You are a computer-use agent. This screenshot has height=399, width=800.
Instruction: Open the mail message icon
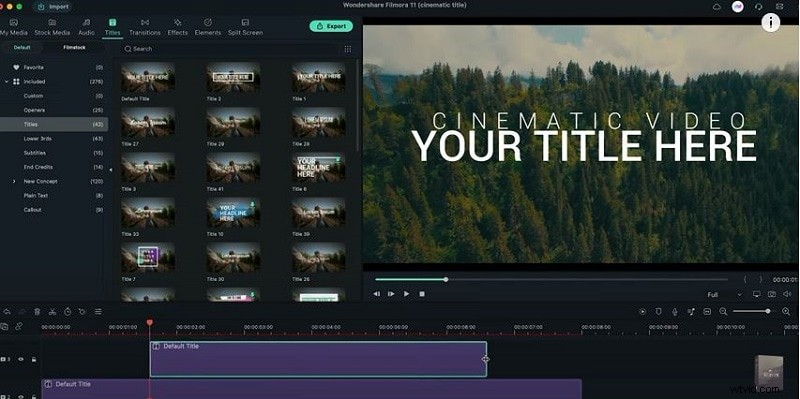tap(779, 7)
